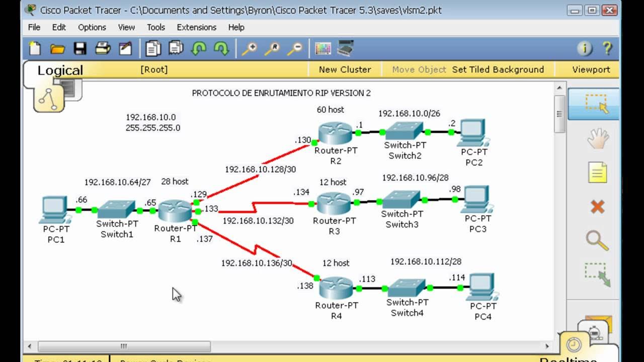644x362 pixels.
Task: Click the horizontal scrollbar thumb
Action: tap(124, 346)
